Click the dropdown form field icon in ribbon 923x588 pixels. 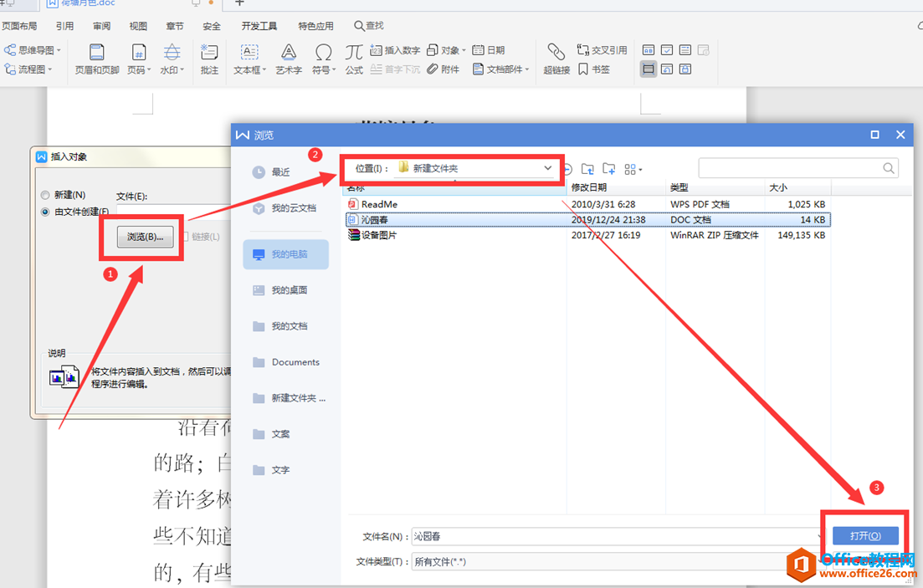685,50
